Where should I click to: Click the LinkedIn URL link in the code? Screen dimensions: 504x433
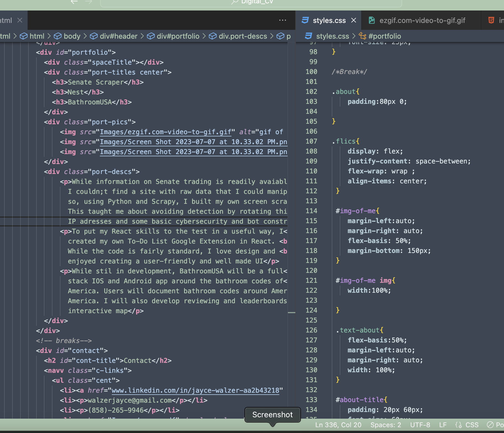196,390
